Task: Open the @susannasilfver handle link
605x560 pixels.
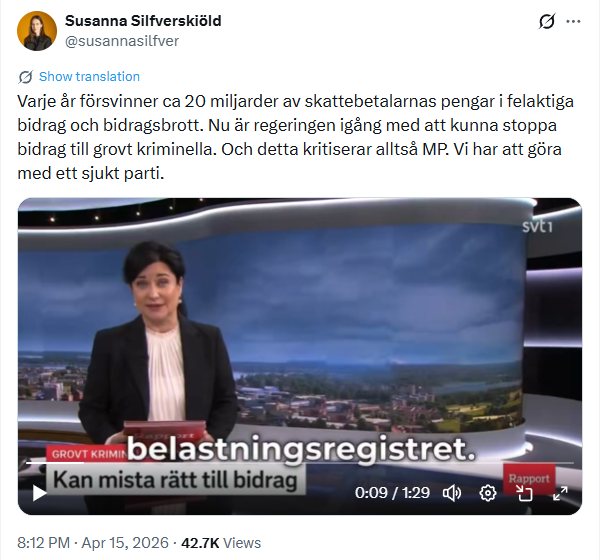Action: (122, 41)
